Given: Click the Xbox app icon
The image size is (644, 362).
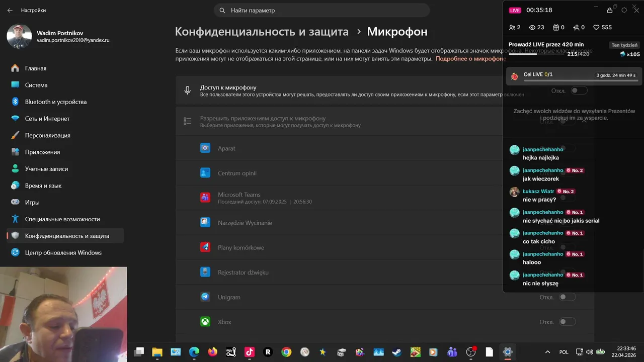Looking at the screenshot, I should coord(205,322).
